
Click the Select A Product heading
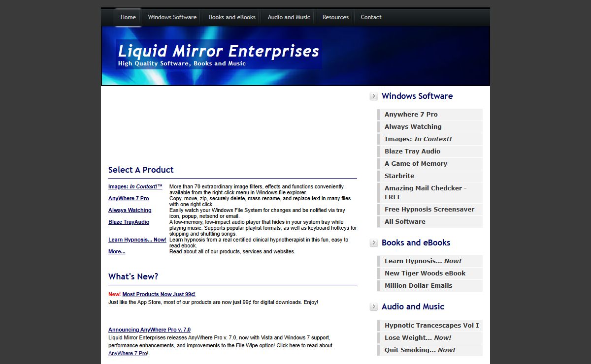coord(141,170)
